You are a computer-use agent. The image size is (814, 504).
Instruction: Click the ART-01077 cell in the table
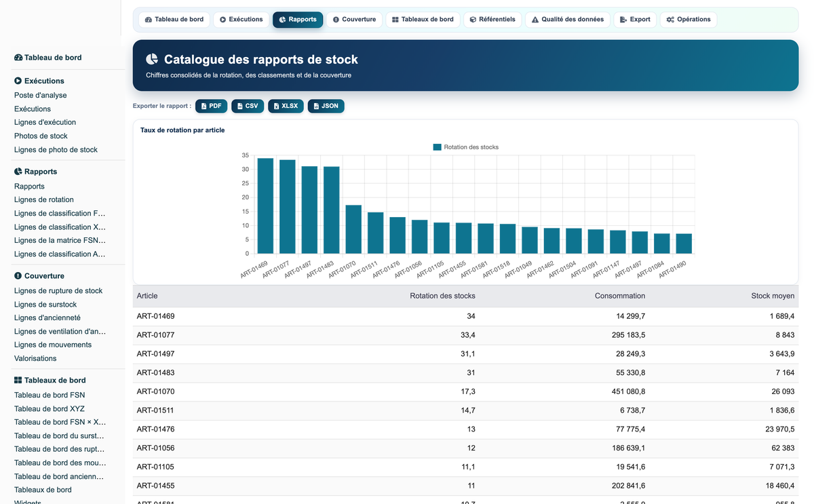[x=155, y=335]
